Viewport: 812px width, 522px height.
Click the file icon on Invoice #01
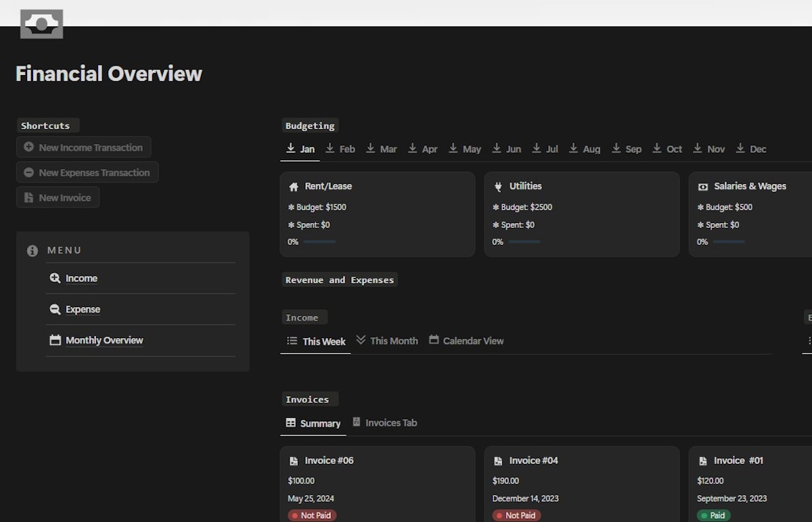[703, 461]
